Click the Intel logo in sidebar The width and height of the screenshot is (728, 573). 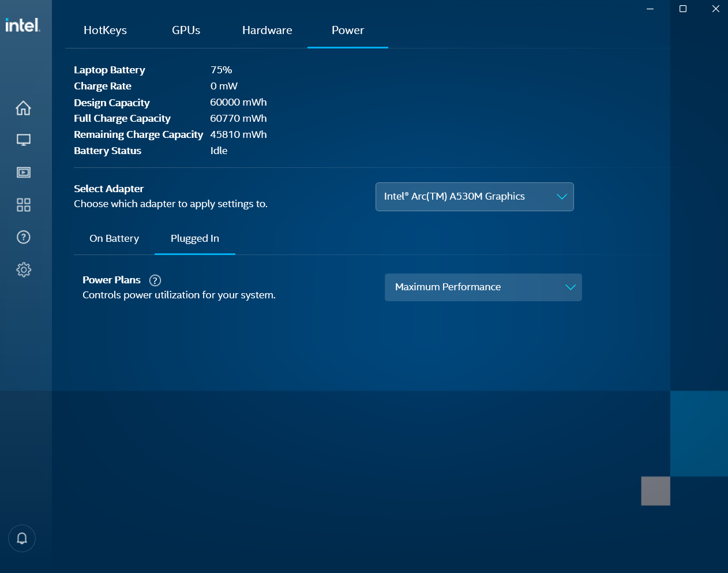[x=22, y=25]
